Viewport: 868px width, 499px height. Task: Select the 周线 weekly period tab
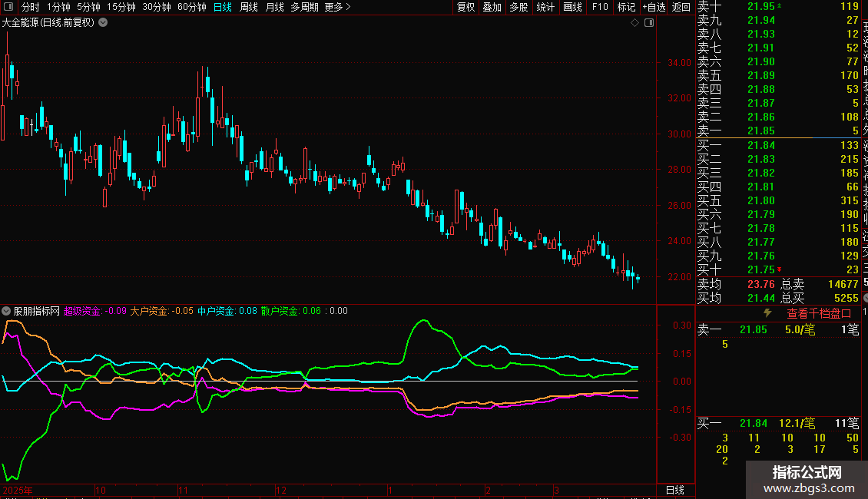(249, 7)
